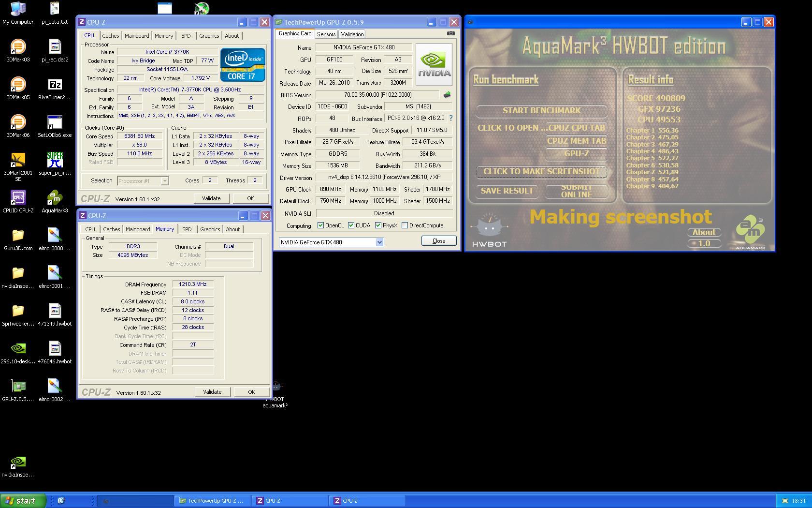Toggle OpenCL checkbox in GPU-Z
The width and height of the screenshot is (812, 508).
point(320,225)
